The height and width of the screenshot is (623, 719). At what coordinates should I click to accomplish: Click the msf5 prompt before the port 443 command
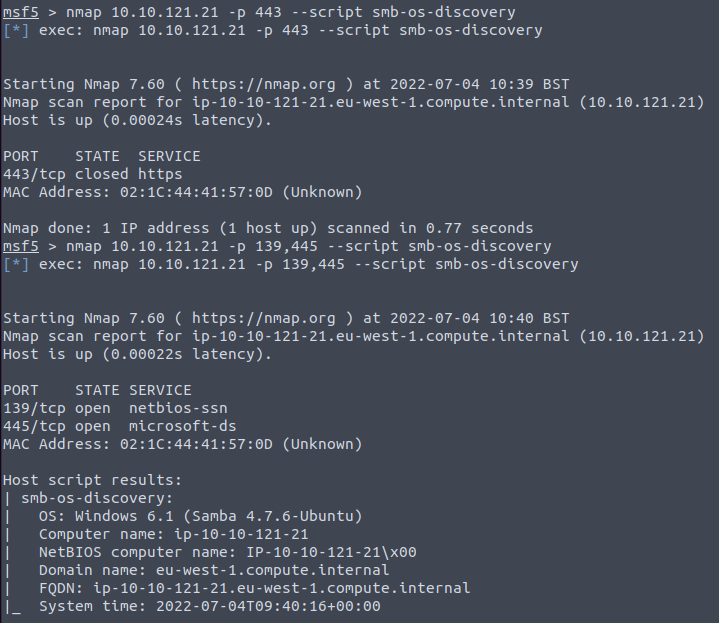(x=19, y=12)
